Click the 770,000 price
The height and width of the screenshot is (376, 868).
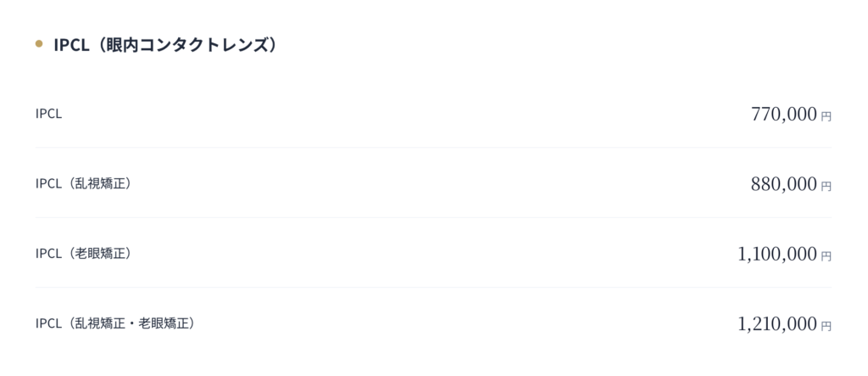point(783,114)
